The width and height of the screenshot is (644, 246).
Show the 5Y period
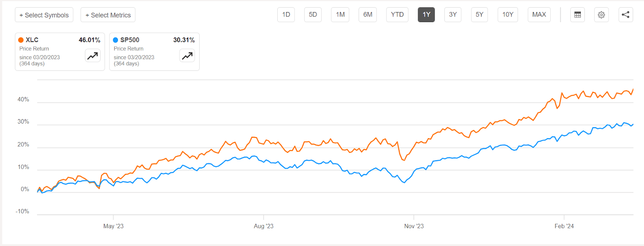[x=479, y=15]
